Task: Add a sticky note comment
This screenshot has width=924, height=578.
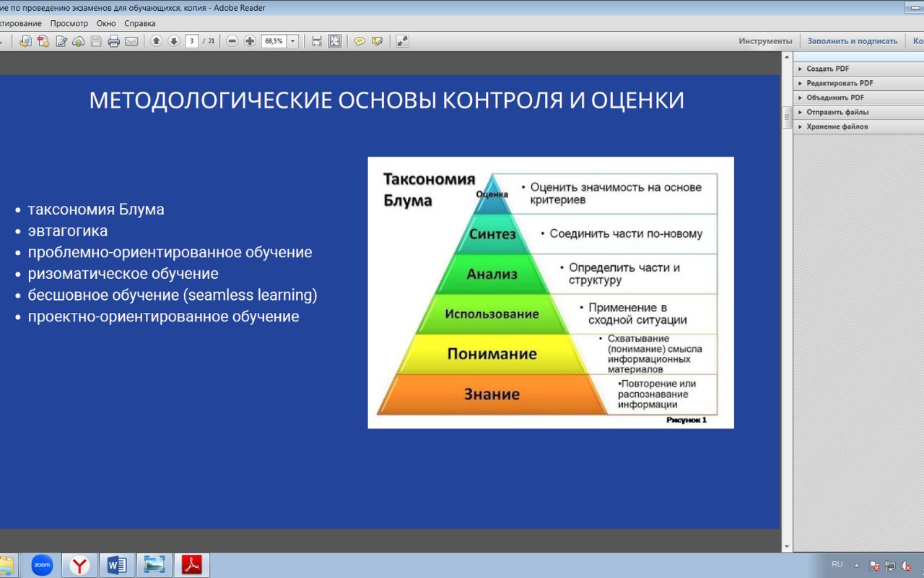Action: coord(359,41)
